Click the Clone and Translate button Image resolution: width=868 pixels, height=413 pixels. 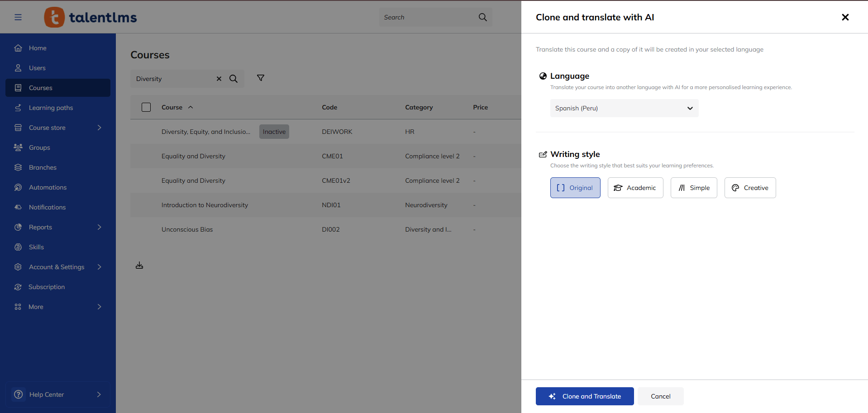tap(584, 396)
